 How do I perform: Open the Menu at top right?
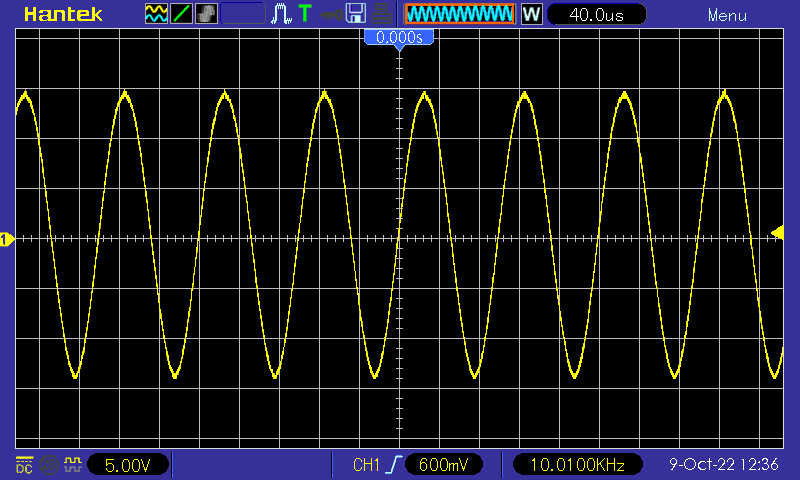tap(727, 15)
